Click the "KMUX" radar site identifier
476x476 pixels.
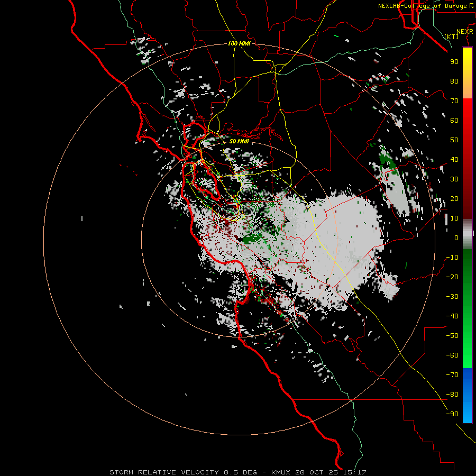(281, 472)
